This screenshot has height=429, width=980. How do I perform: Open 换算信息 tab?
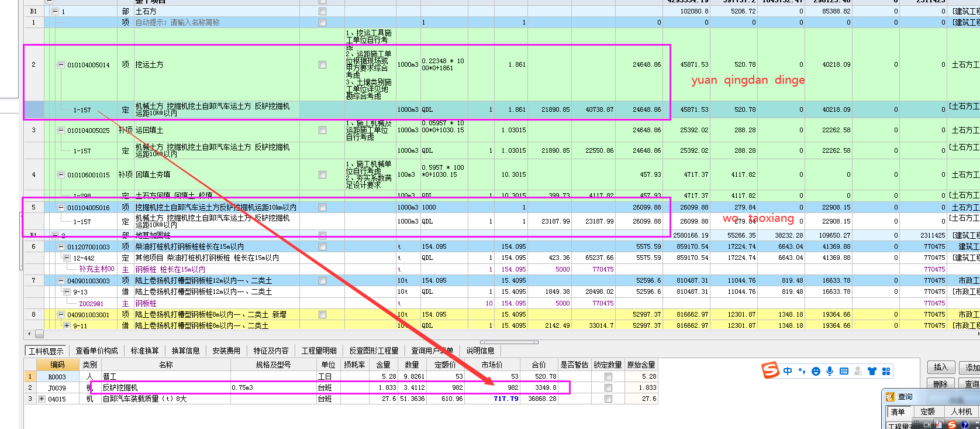click(185, 351)
